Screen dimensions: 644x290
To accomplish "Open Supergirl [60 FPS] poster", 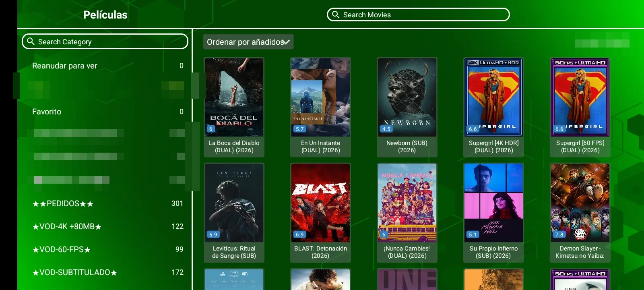I will [580, 97].
